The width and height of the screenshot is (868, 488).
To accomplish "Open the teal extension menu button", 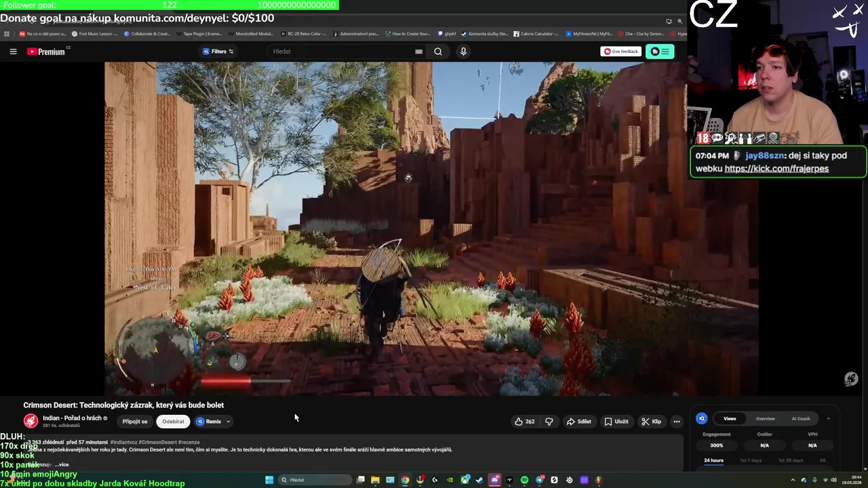I will click(660, 52).
